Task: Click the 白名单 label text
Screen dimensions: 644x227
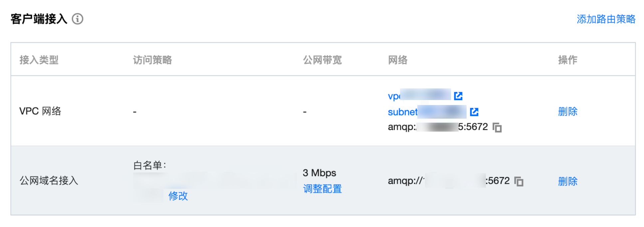Action: (149, 165)
